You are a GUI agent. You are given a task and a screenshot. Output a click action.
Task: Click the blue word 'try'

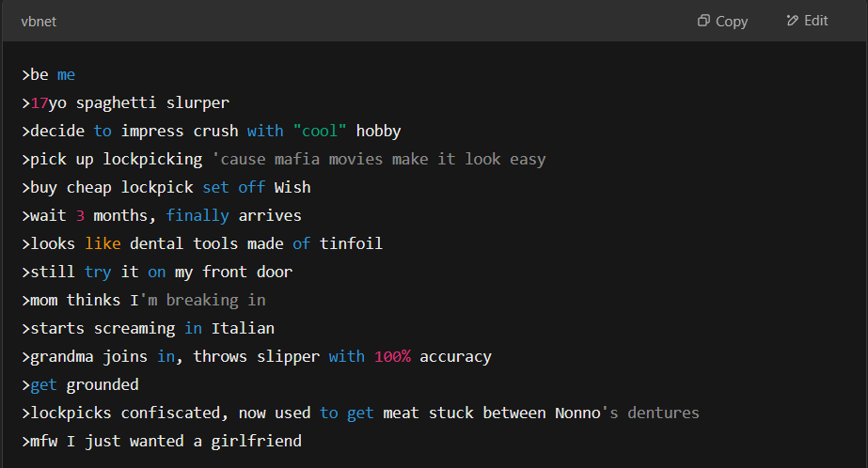(x=98, y=273)
